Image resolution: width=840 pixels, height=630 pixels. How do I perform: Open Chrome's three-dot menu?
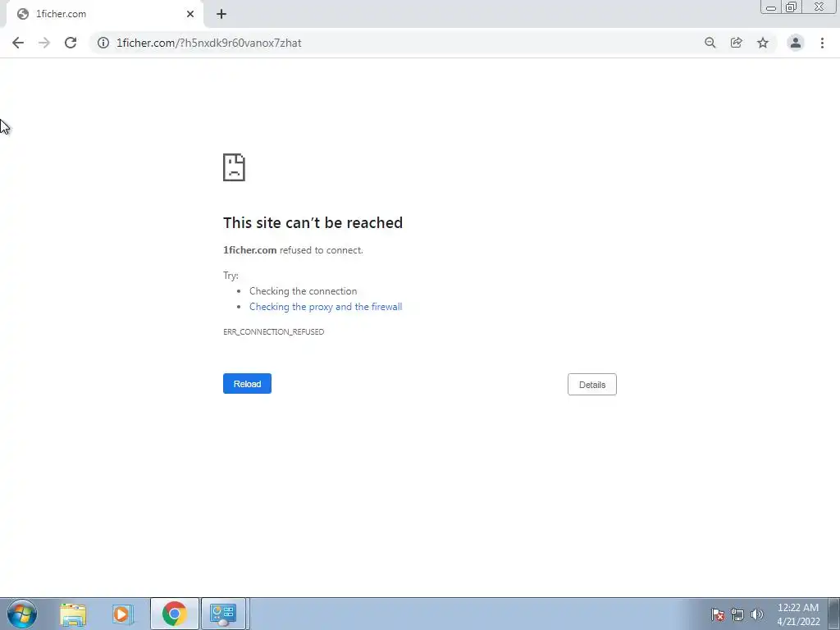pyautogui.click(x=822, y=43)
